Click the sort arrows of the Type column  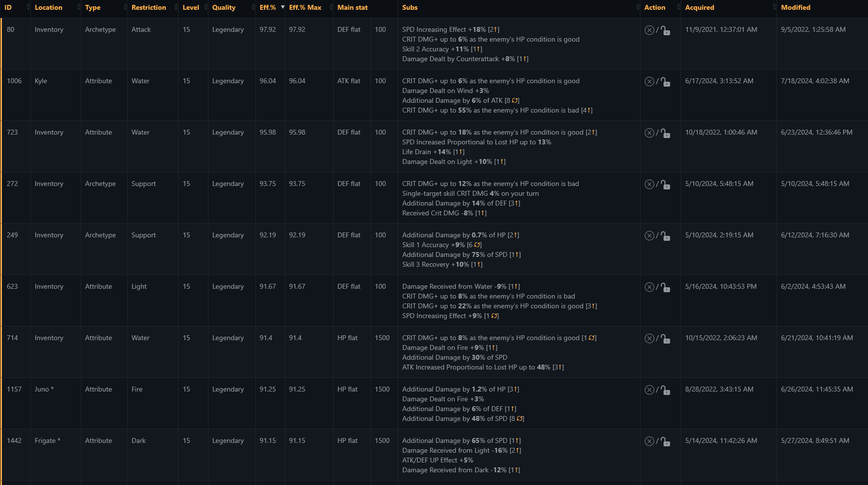(125, 7)
